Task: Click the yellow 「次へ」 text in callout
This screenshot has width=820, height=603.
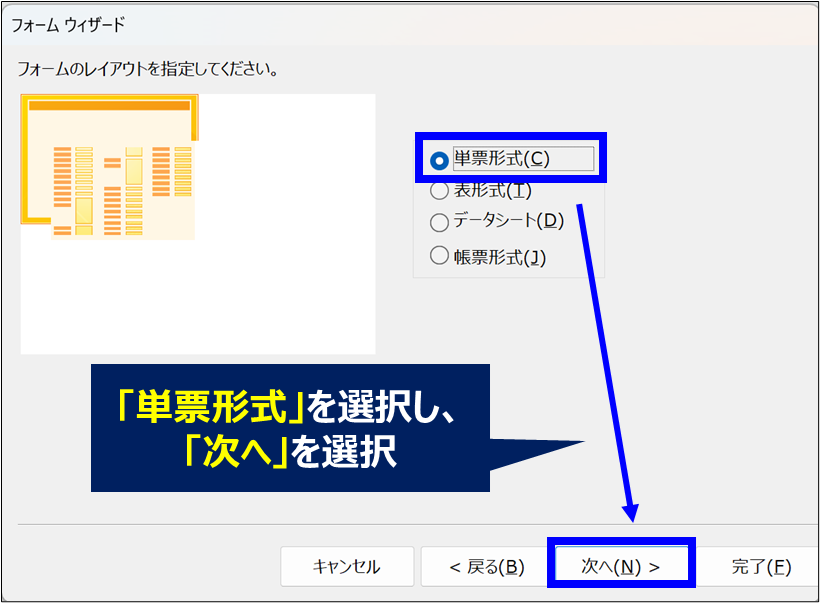Action: (237, 453)
